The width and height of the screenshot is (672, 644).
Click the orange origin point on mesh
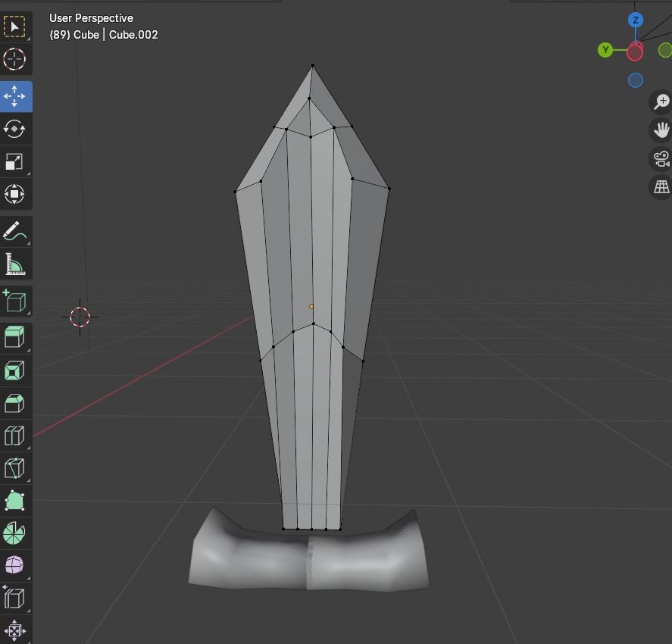coord(311,306)
